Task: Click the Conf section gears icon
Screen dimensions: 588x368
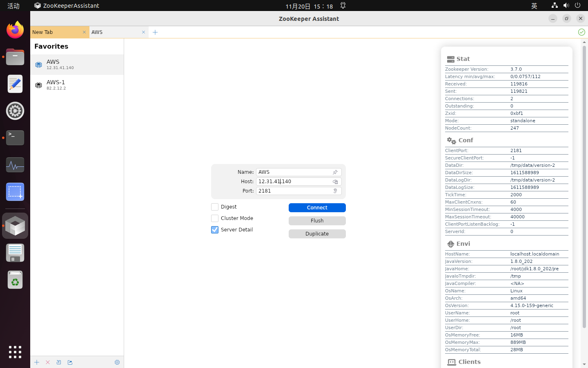Action: [451, 140]
